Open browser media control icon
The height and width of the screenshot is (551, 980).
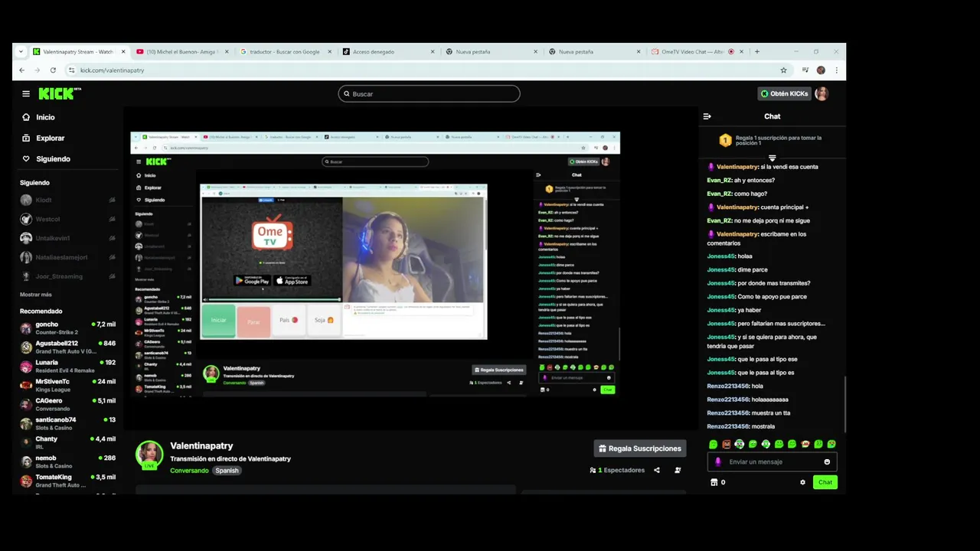805,70
